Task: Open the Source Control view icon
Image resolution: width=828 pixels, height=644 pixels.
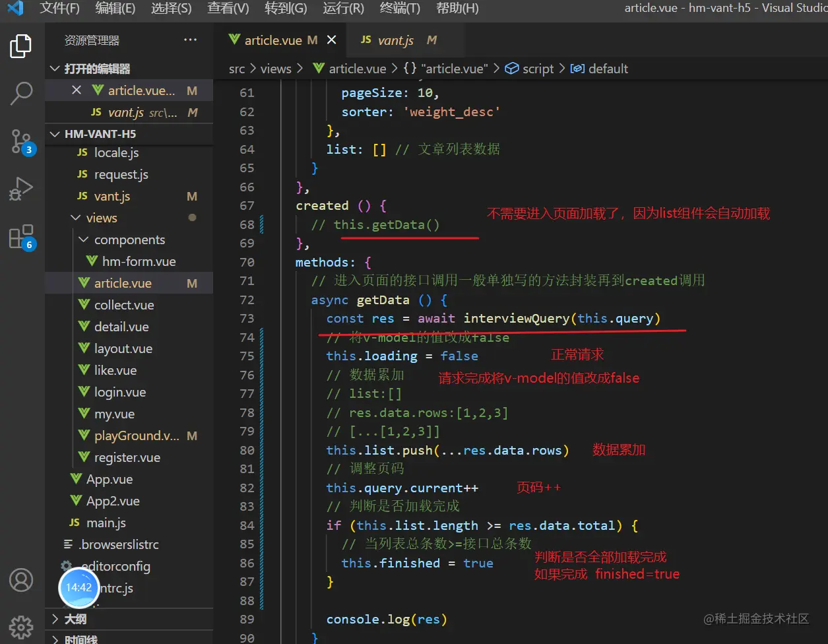Action: coord(21,141)
